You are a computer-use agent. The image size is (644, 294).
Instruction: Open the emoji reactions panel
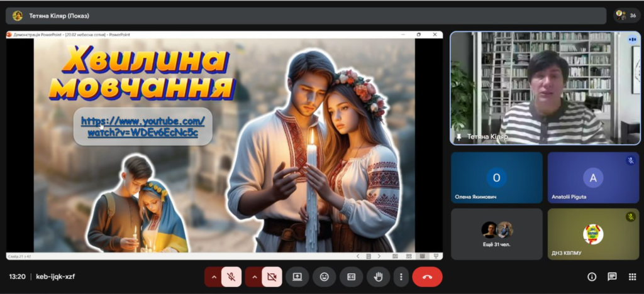(325, 276)
